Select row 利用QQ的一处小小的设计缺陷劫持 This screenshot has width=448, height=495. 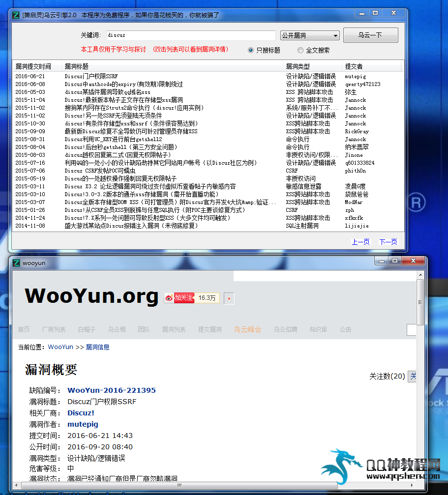[x=208, y=163]
